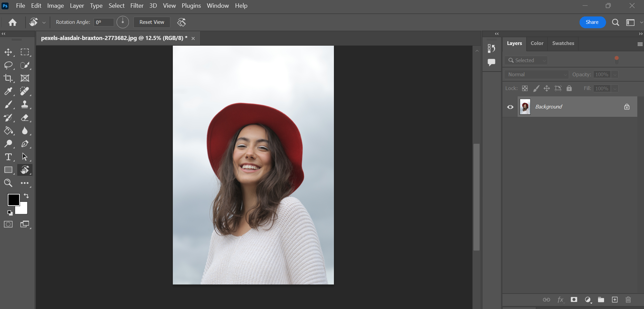644x309 pixels.
Task: Click the black foreground color swatch
Action: point(13,200)
